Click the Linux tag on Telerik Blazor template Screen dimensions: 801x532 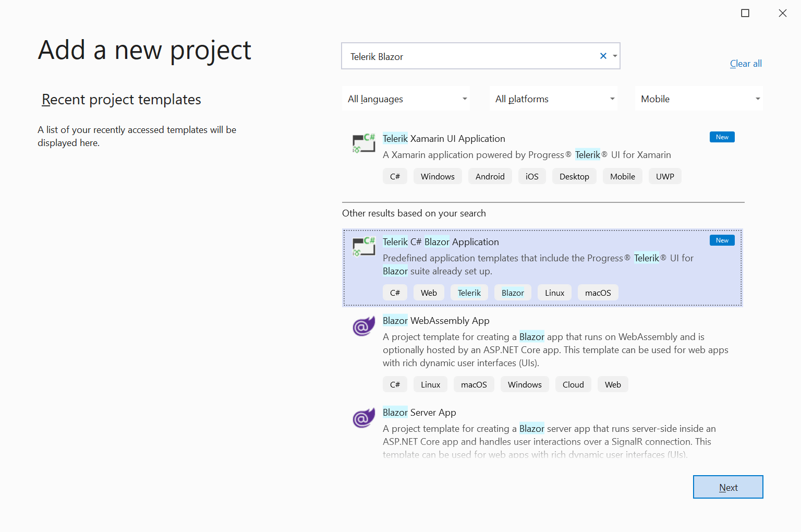tap(554, 292)
